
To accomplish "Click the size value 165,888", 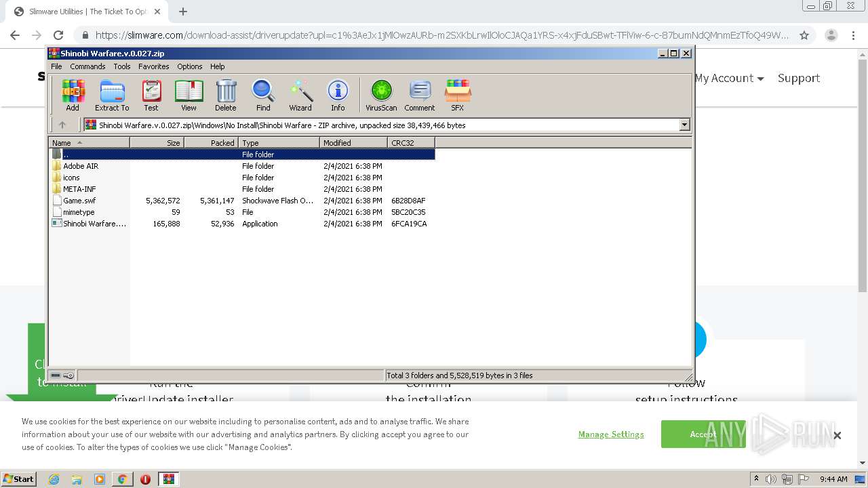I will [166, 224].
